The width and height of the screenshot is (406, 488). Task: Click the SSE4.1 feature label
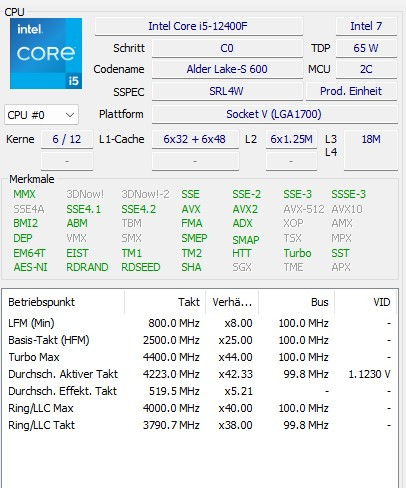click(x=83, y=209)
